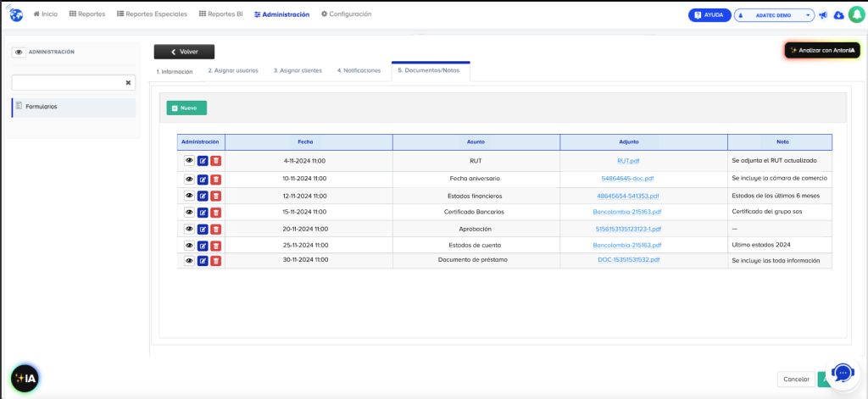
Task: Edit the Fecha aniversario row
Action: coord(203,180)
